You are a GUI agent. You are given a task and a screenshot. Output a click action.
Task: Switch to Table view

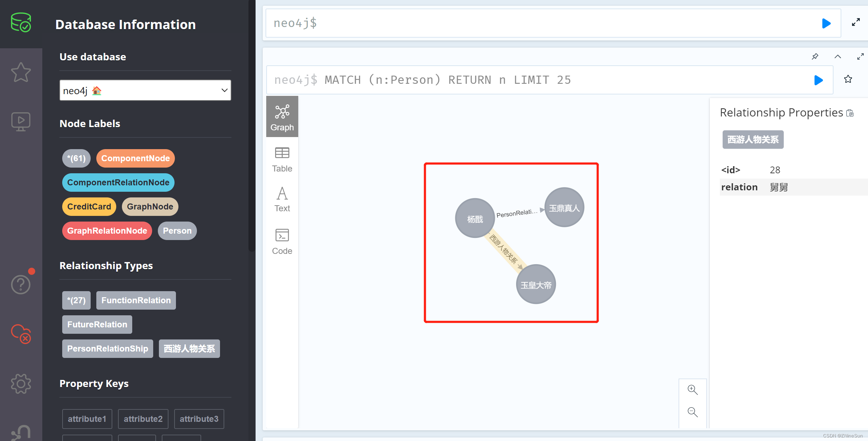click(x=281, y=159)
